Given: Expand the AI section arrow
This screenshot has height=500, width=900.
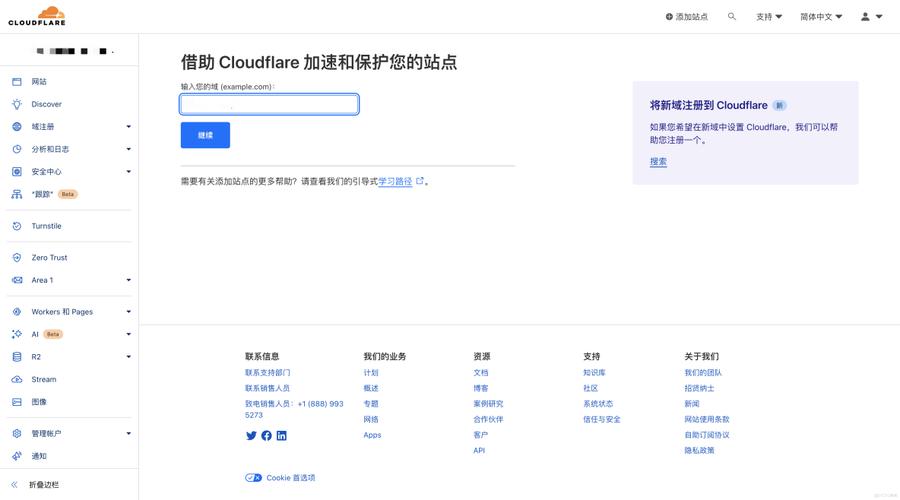Looking at the screenshot, I should point(129,334).
